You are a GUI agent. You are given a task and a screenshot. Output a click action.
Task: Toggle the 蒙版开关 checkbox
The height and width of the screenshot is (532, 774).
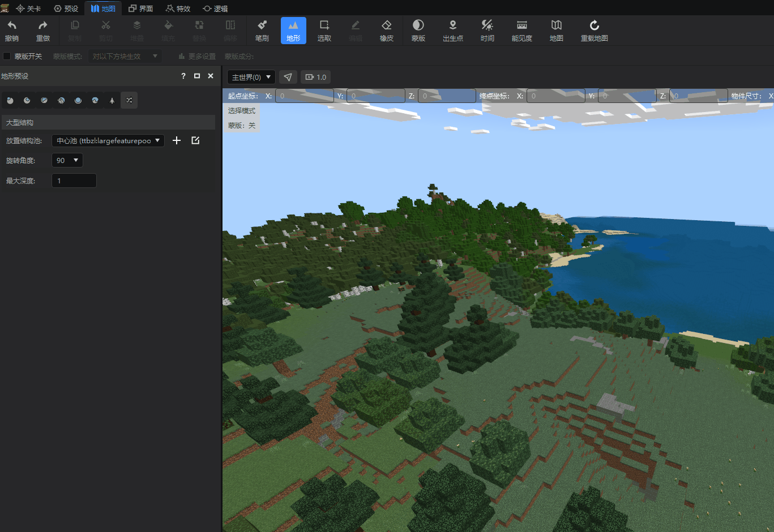pyautogui.click(x=7, y=56)
